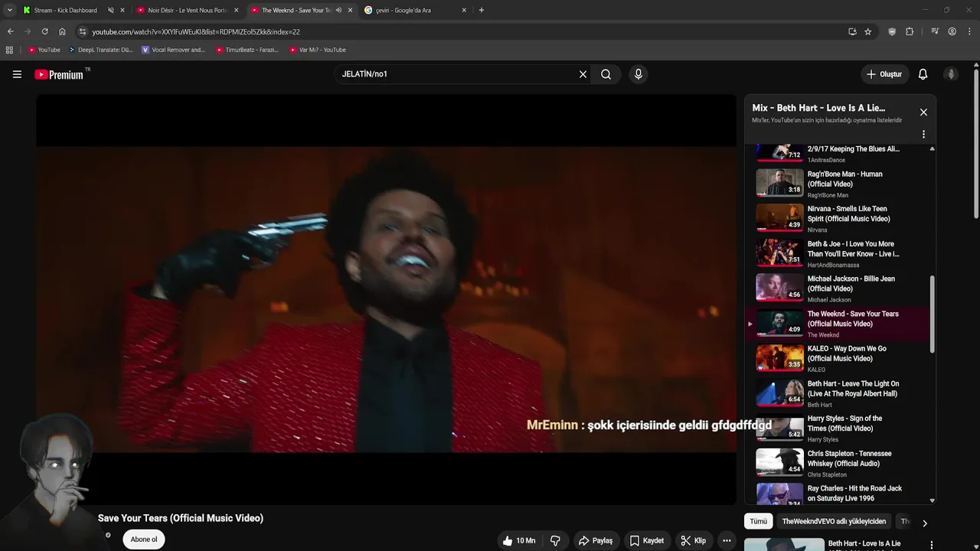Viewport: 980px width, 551px height.
Task: Install app icon in address bar
Action: 852,31
